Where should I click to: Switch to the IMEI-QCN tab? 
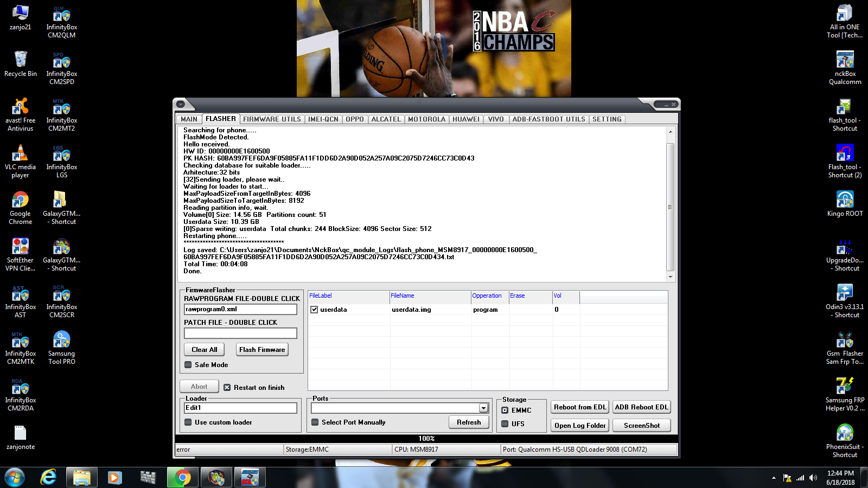coord(323,119)
